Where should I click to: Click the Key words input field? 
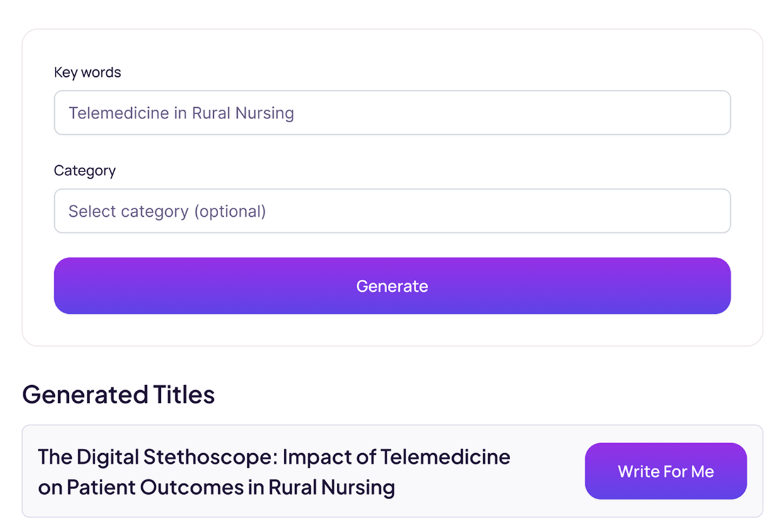pyautogui.click(x=392, y=113)
